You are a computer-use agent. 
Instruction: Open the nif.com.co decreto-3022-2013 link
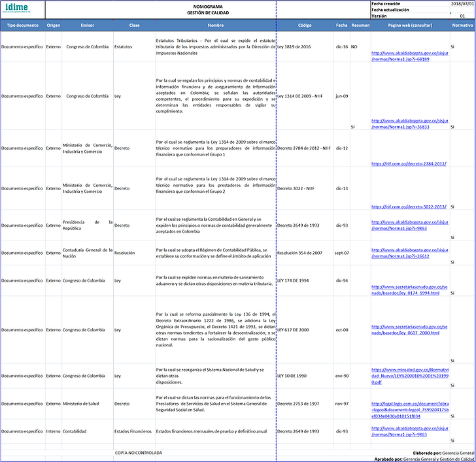409,206
